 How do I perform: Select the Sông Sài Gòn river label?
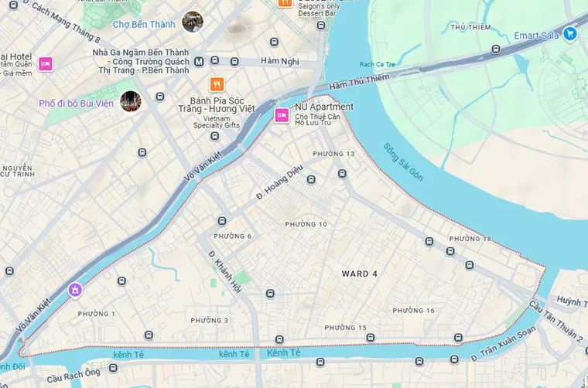tap(403, 162)
